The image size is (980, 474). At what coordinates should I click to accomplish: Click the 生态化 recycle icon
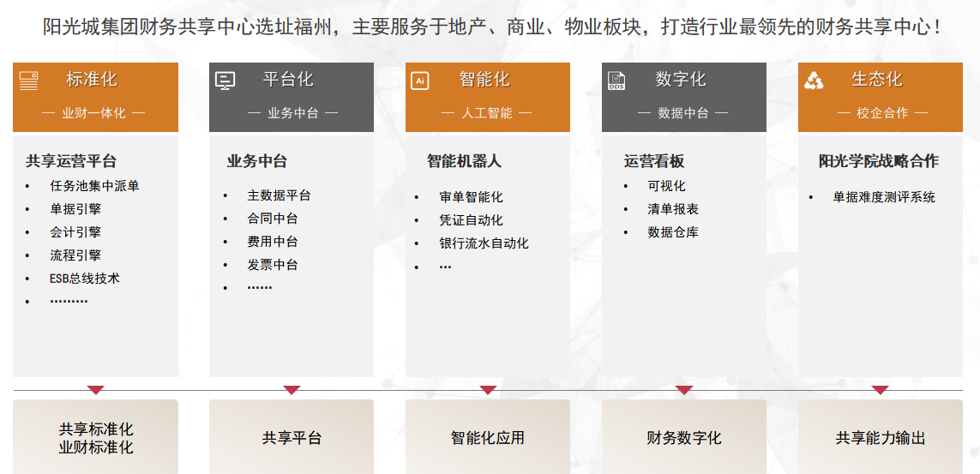tap(813, 81)
